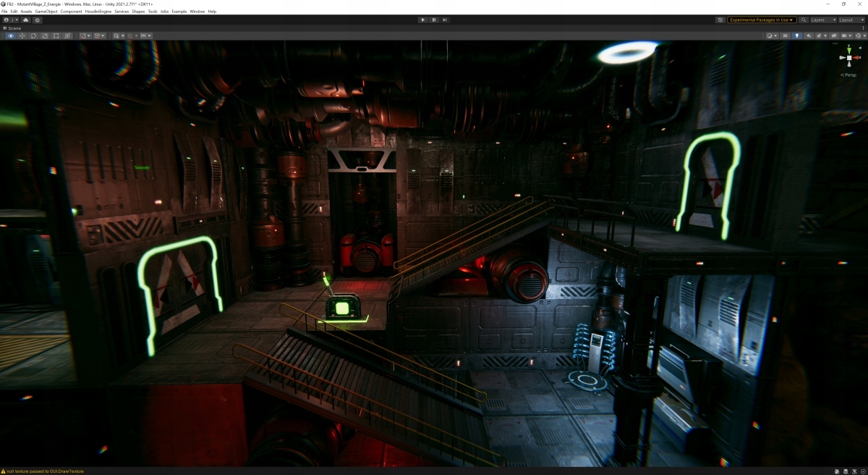Select the Rotate tool

tap(33, 35)
